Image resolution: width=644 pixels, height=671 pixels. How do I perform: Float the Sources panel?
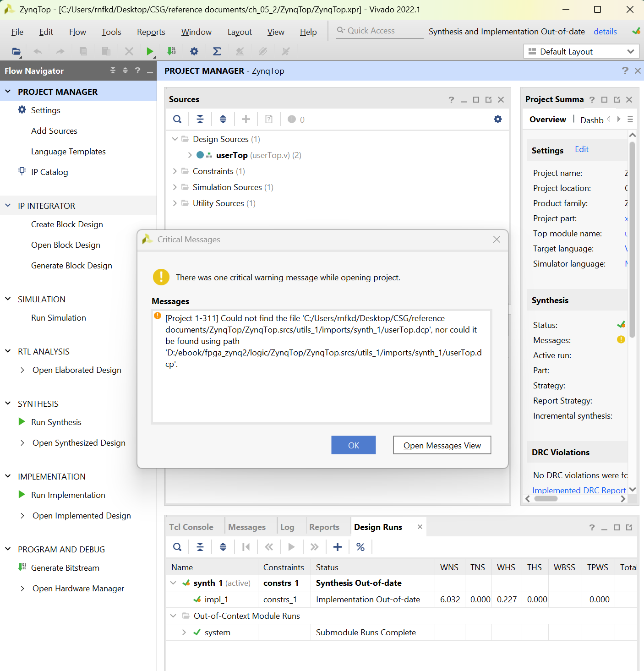pos(489,99)
